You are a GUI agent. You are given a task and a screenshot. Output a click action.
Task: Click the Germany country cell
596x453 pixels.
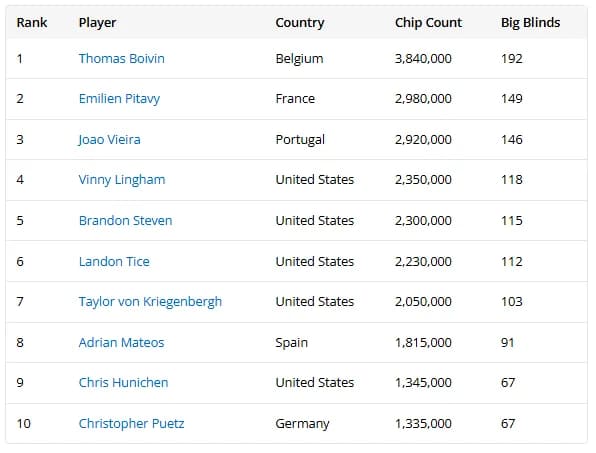pos(303,424)
